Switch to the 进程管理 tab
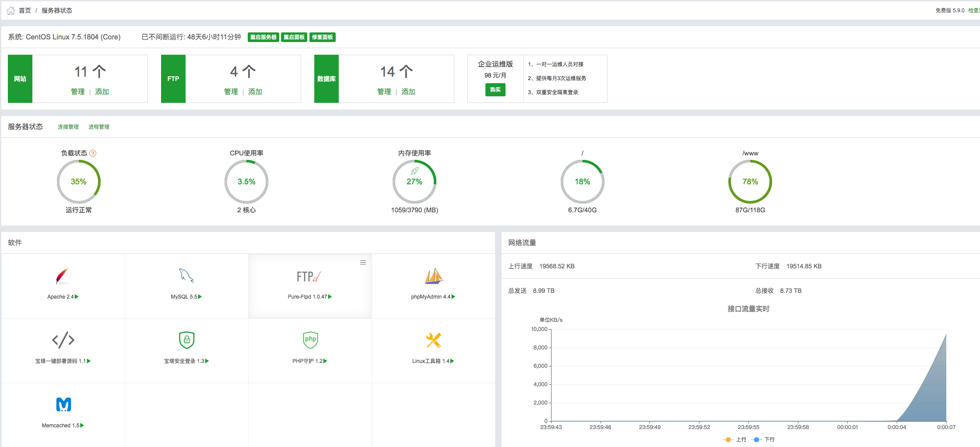Viewport: 980px width, 447px height. click(99, 127)
